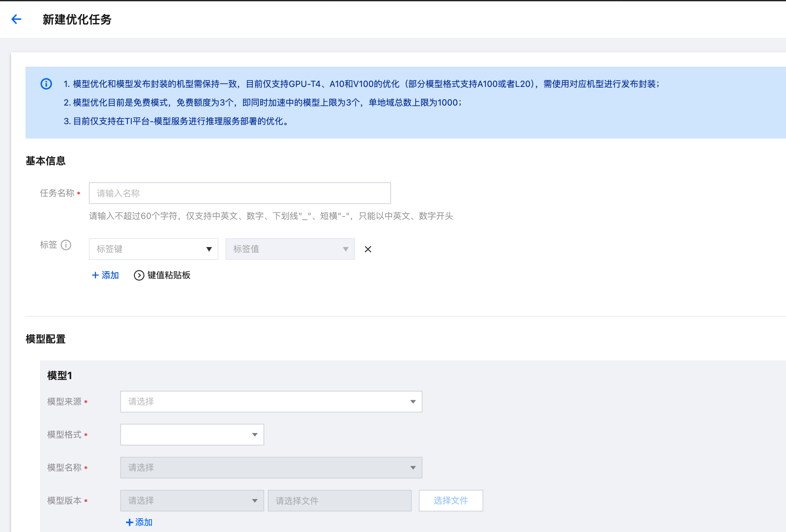This screenshot has height=532, width=786.
Task: Expand the 模型来源 select box
Action: (271, 402)
